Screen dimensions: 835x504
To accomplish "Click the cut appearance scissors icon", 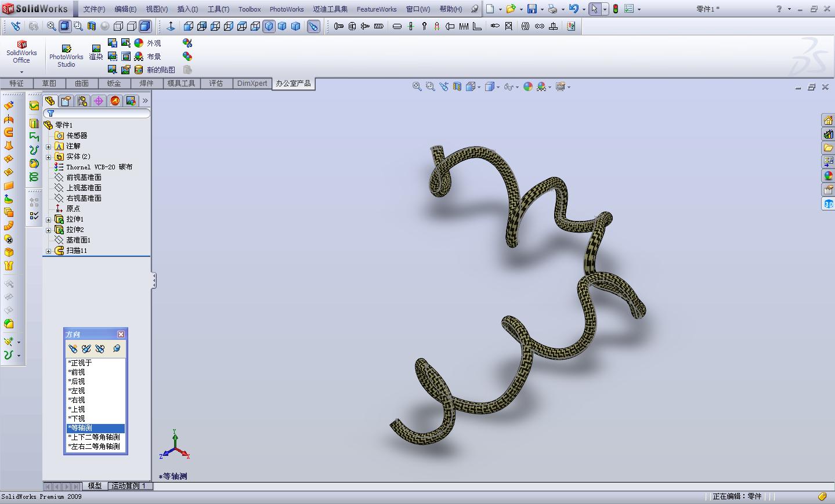I will (x=187, y=43).
